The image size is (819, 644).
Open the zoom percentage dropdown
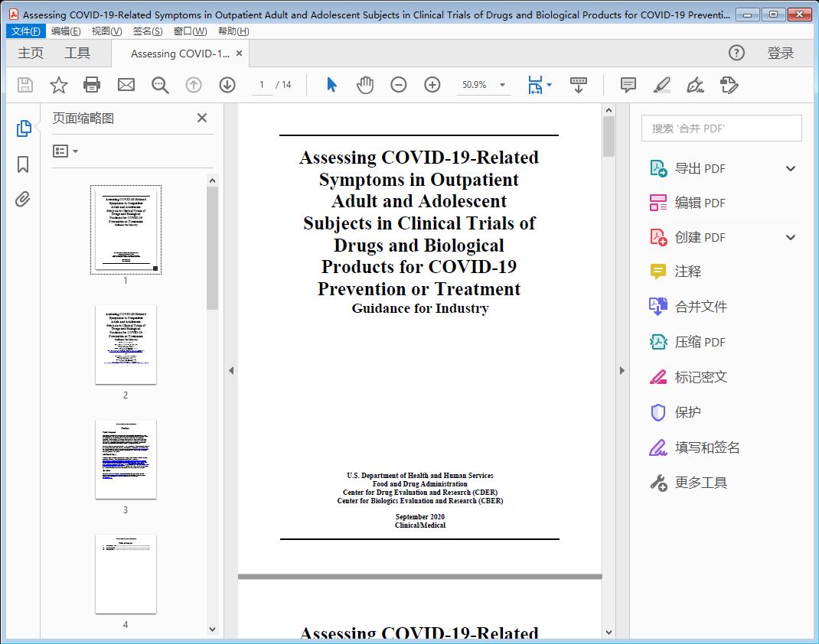pos(502,85)
